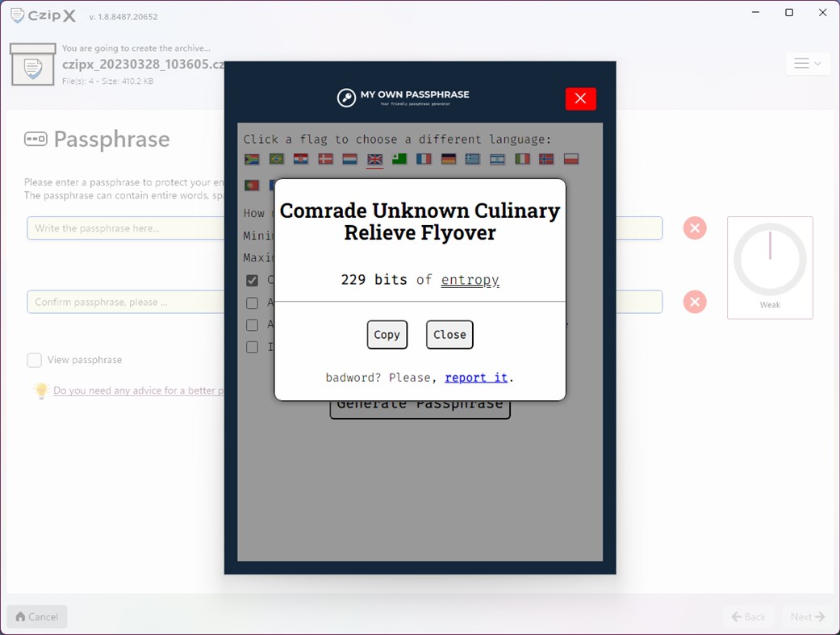Toggle the first checked option checkbox
Viewport: 840px width, 635px height.
click(253, 280)
